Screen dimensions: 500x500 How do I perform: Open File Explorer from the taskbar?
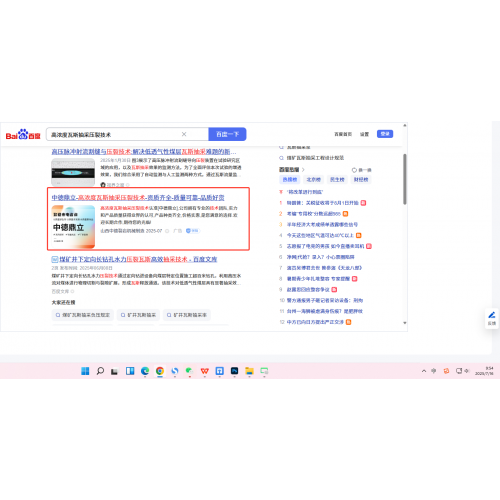(249, 371)
